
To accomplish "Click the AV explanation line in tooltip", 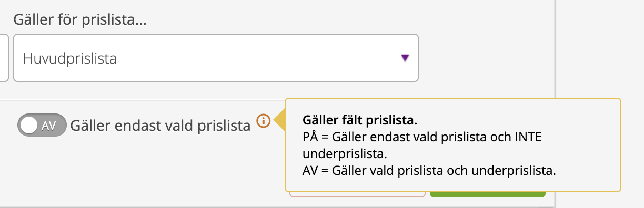I will pos(429,171).
